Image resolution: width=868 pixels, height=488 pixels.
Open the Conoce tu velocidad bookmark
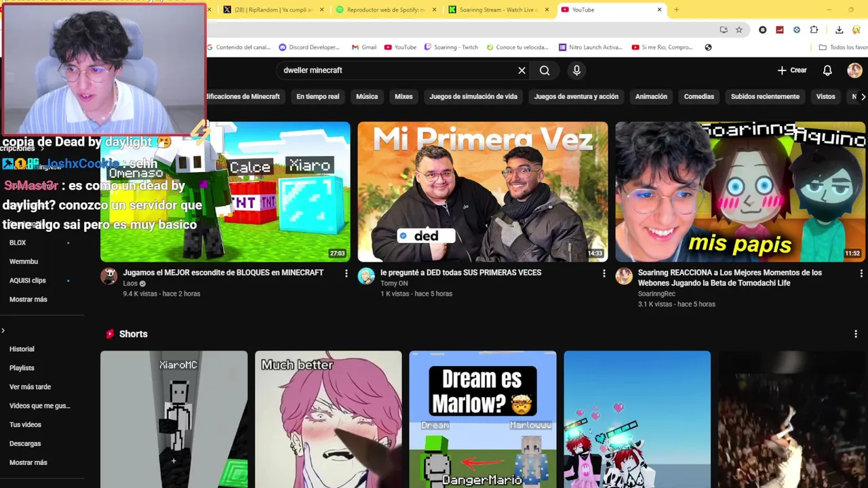[517, 47]
